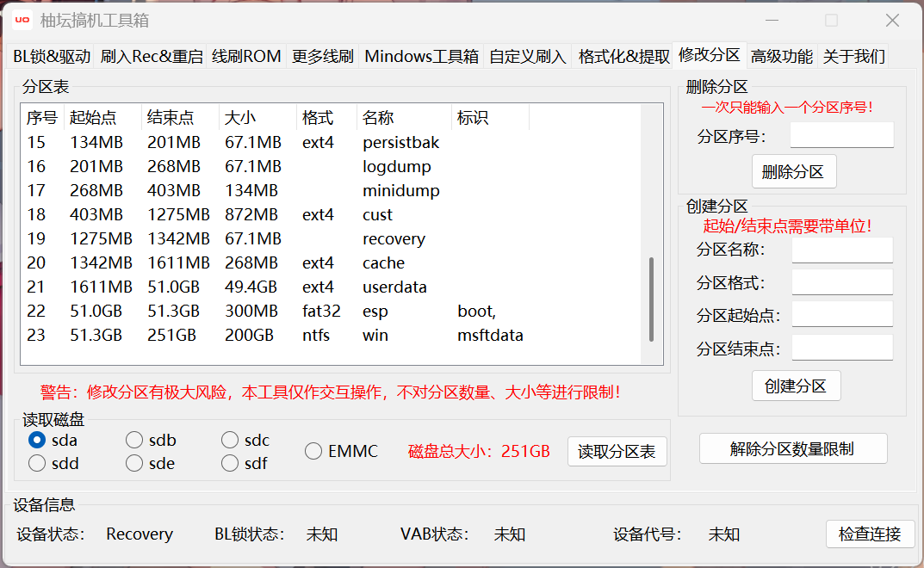Click the 创建分区 button
Screen dimensions: 924x568
point(797,386)
